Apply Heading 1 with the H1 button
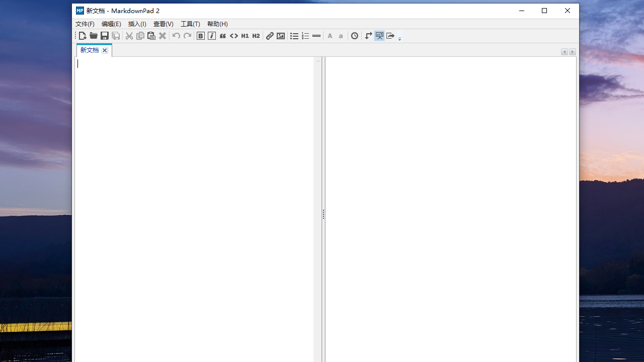Viewport: 644px width, 362px height. [x=245, y=36]
